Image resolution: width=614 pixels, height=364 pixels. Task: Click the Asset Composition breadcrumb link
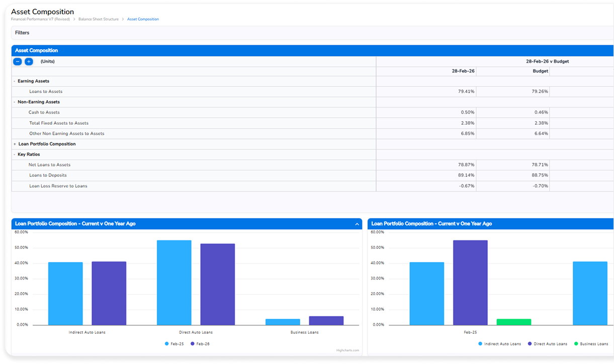(143, 19)
